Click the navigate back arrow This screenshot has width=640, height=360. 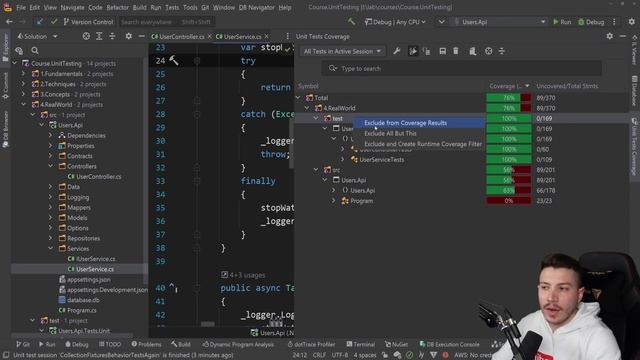pos(9,22)
